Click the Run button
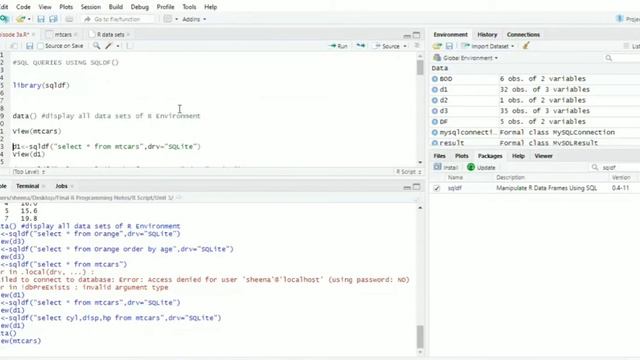The image size is (640, 360). tap(338, 46)
